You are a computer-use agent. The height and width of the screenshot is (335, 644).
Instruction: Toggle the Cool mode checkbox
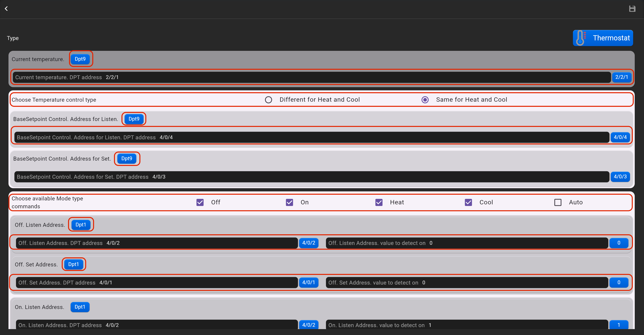click(468, 202)
